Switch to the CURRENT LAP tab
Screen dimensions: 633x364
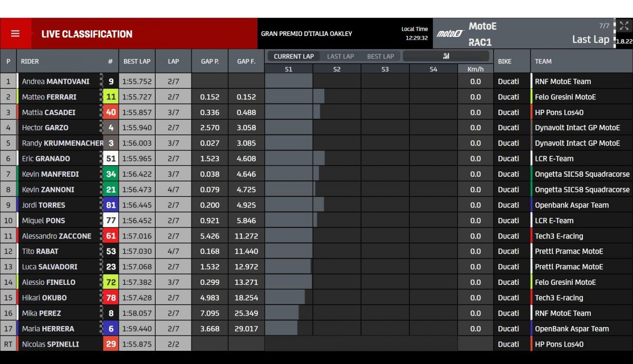tap(294, 56)
